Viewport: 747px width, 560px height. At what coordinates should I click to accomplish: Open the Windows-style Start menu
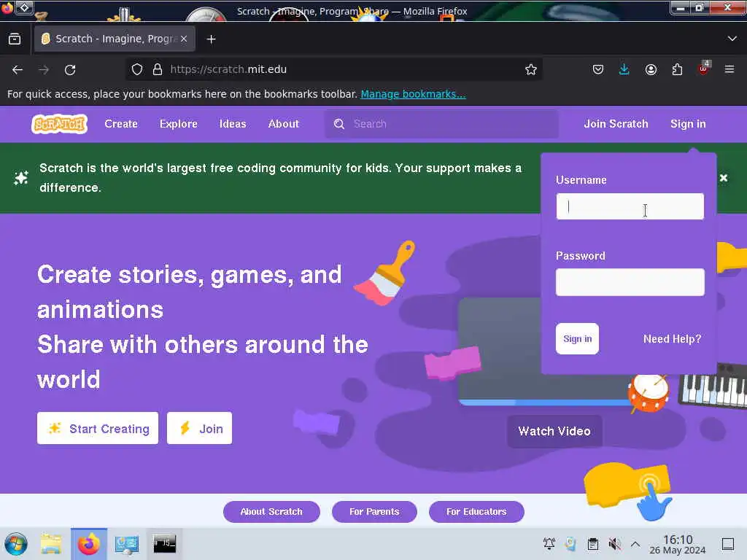click(x=16, y=544)
